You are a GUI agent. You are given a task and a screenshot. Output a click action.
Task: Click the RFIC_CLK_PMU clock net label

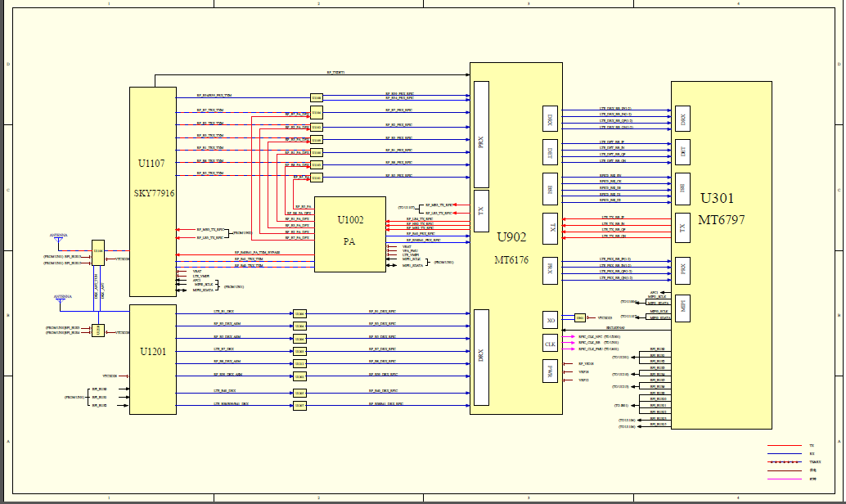point(590,349)
